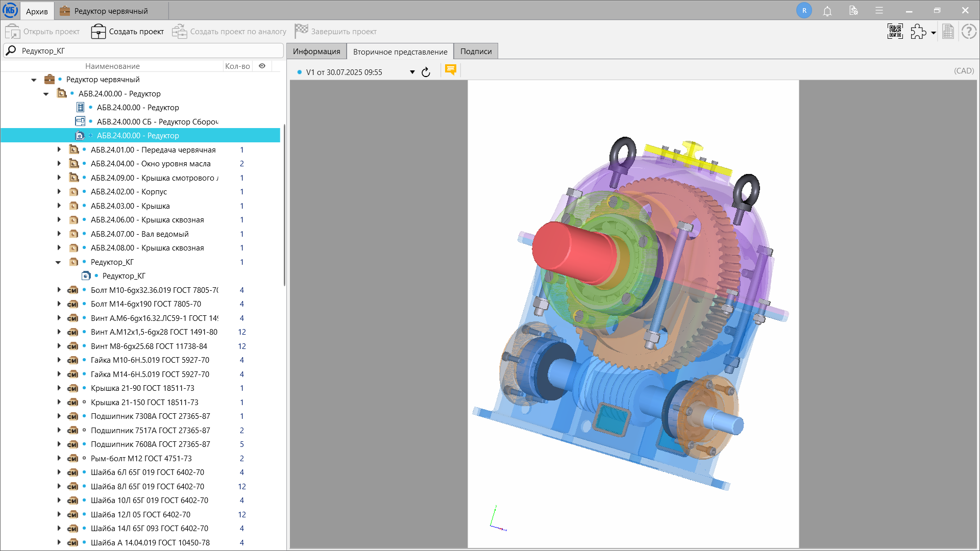The height and width of the screenshot is (551, 980).
Task: Expand АБВ.24.02.00 - Корпус tree node
Action: click(59, 192)
